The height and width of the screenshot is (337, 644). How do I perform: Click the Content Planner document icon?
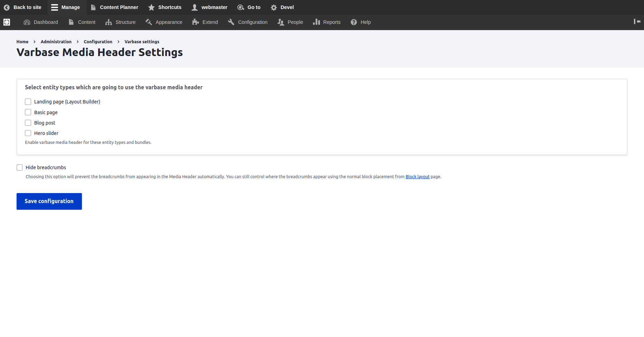click(93, 7)
